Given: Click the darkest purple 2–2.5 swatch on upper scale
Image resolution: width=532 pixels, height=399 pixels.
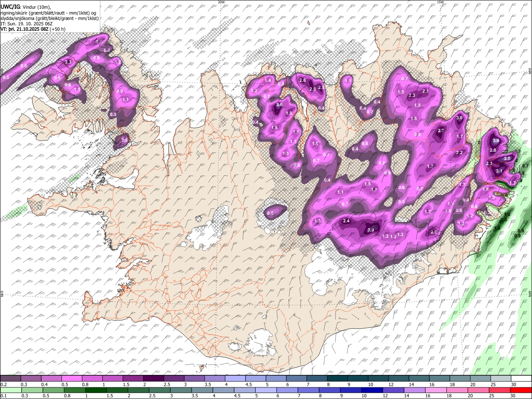Looking at the screenshot, I should 153,379.
